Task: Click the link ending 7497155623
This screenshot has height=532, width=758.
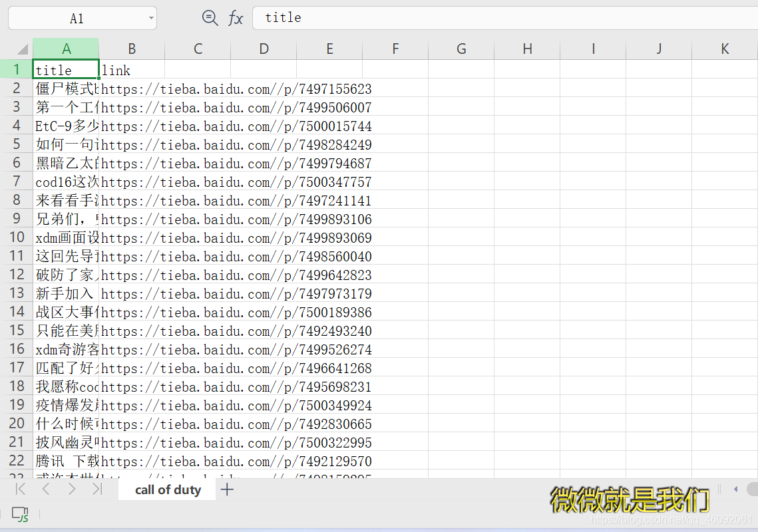Action: click(236, 89)
